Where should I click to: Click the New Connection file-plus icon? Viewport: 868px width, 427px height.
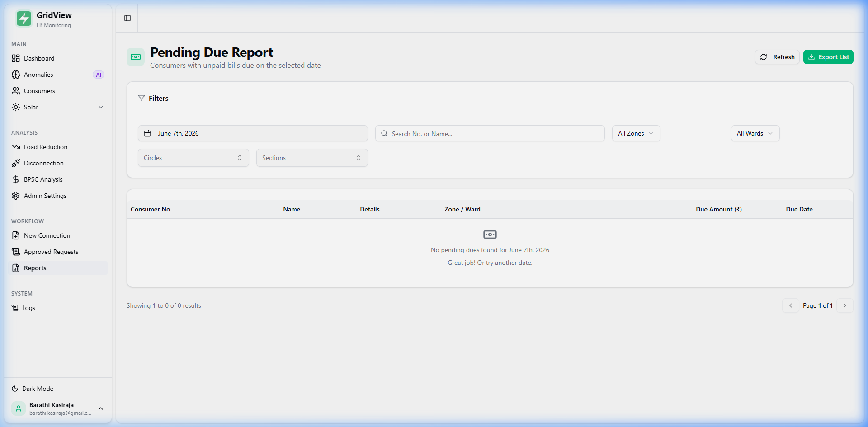click(x=16, y=235)
